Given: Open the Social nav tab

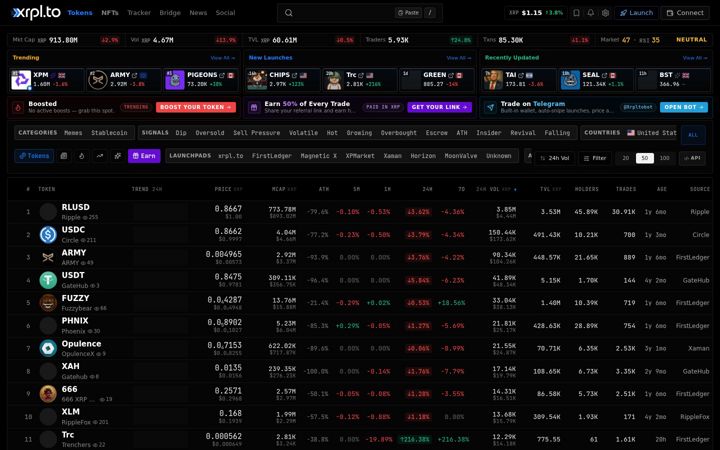Looking at the screenshot, I should 225,13.
